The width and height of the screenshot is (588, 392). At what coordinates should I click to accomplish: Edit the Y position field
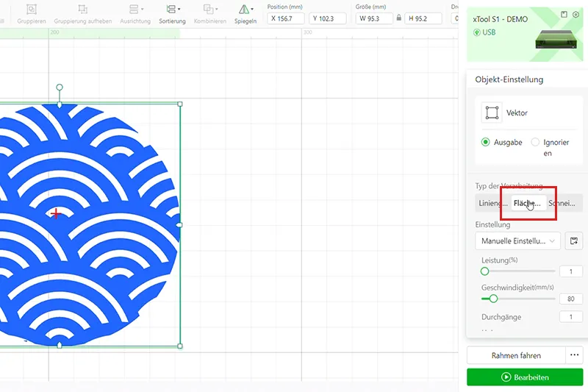pos(327,18)
